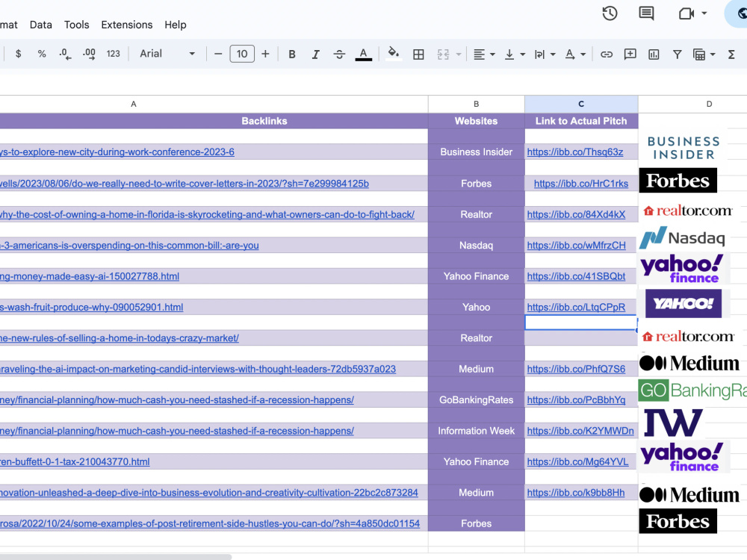This screenshot has width=747, height=560.
Task: Toggle strikethrough formatting
Action: (339, 54)
